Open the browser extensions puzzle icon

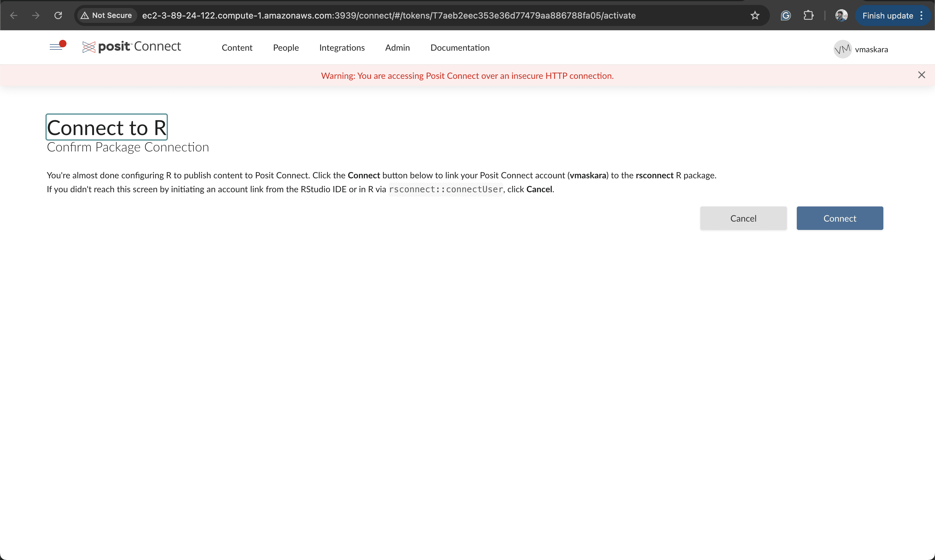click(808, 15)
